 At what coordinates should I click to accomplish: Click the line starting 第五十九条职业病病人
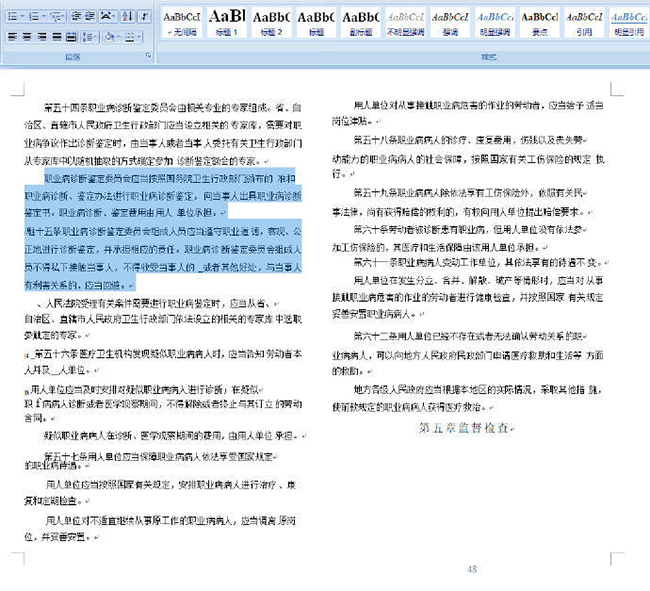click(468, 192)
